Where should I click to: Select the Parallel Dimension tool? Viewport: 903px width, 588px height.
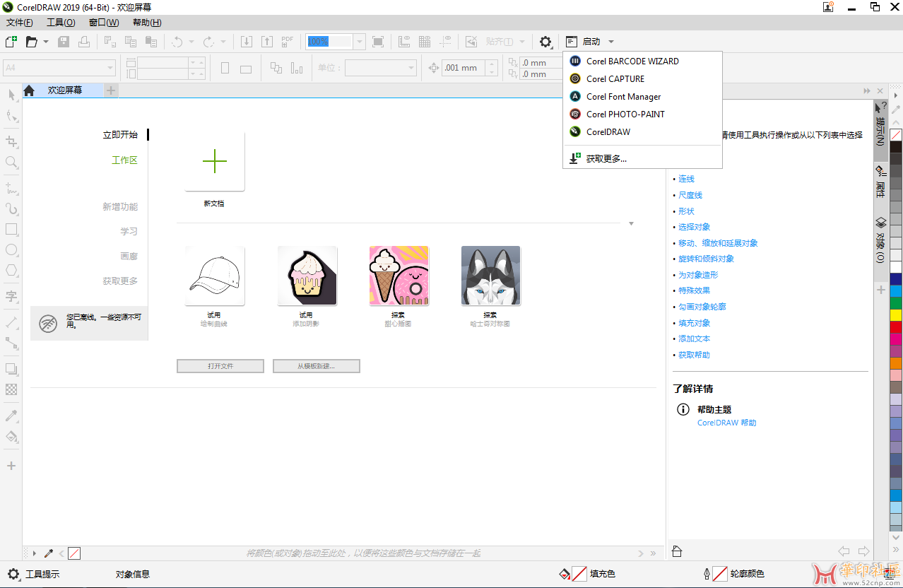11,322
